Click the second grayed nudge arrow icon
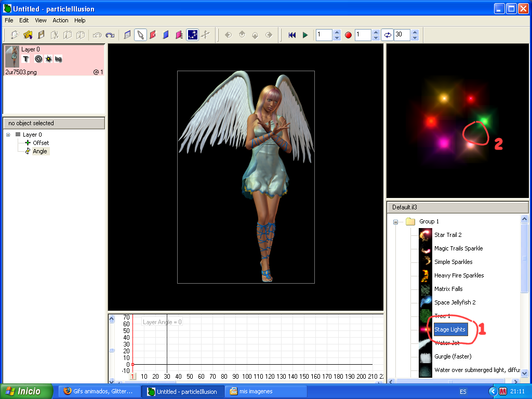This screenshot has height=399, width=532. (x=242, y=35)
